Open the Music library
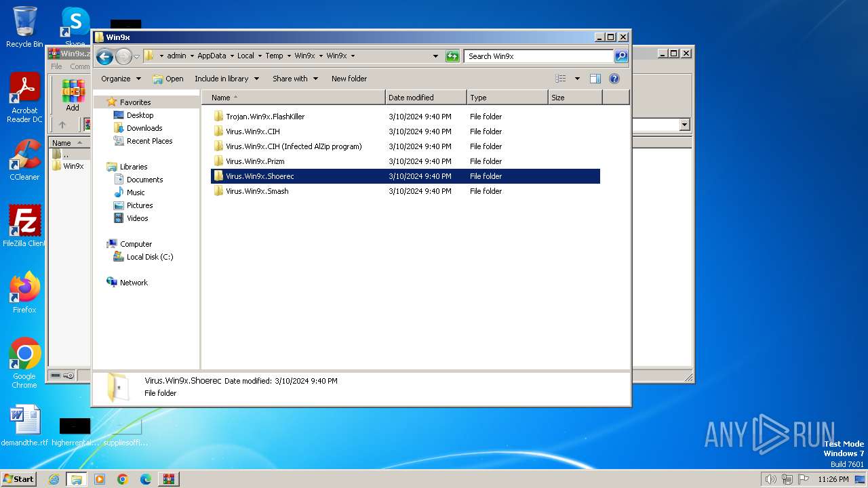This screenshot has width=868, height=488. [x=136, y=192]
